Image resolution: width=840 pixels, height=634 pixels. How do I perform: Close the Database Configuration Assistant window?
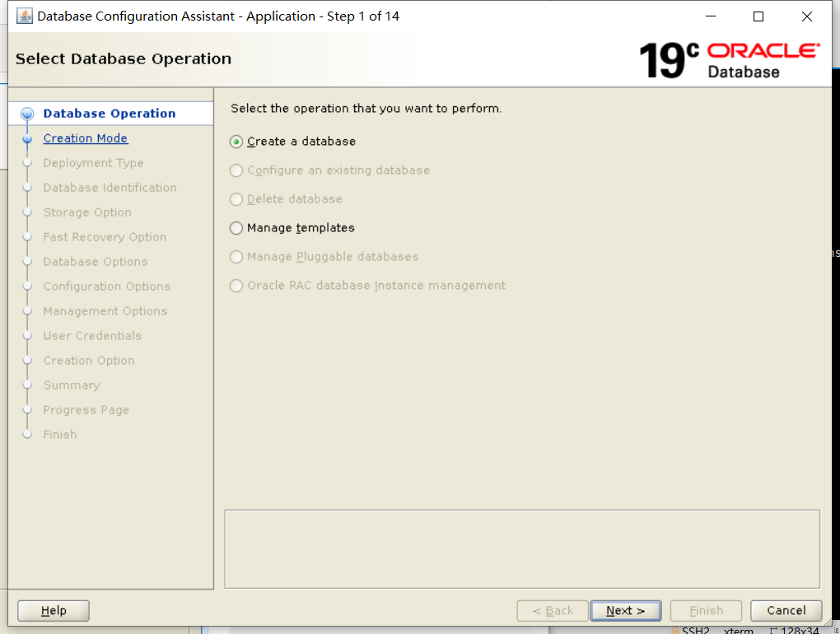807,16
